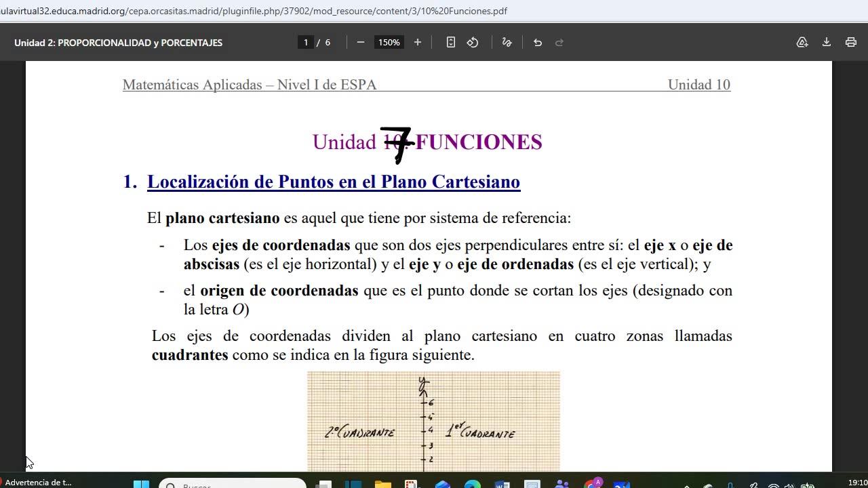The height and width of the screenshot is (488, 868).
Task: Click the bold words 'eje de ordenadas'
Action: click(x=515, y=264)
